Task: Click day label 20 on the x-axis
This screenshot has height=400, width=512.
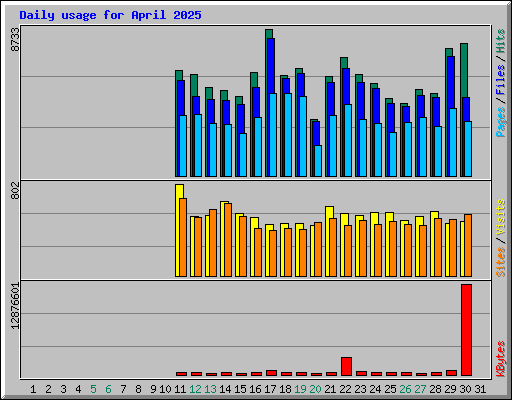Action: (315, 389)
